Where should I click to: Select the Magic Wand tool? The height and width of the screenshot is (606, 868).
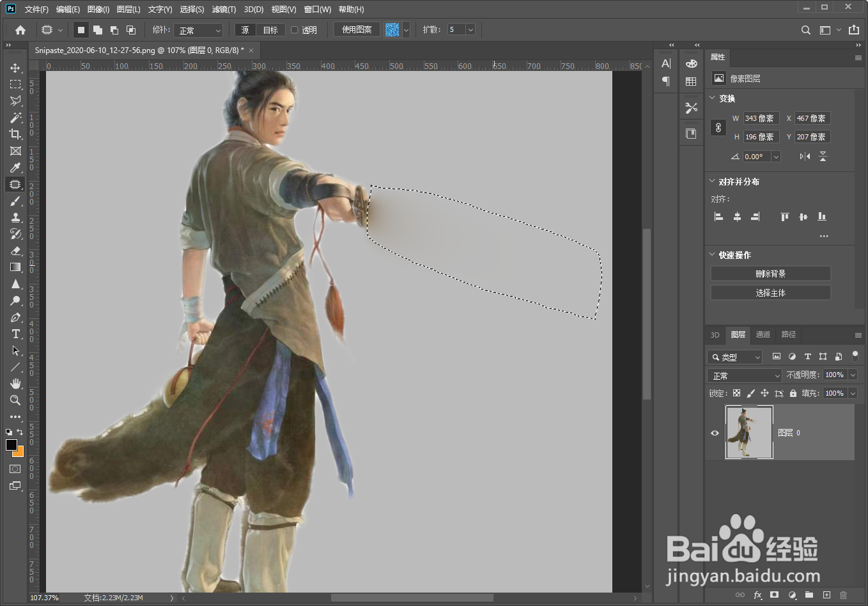15,118
